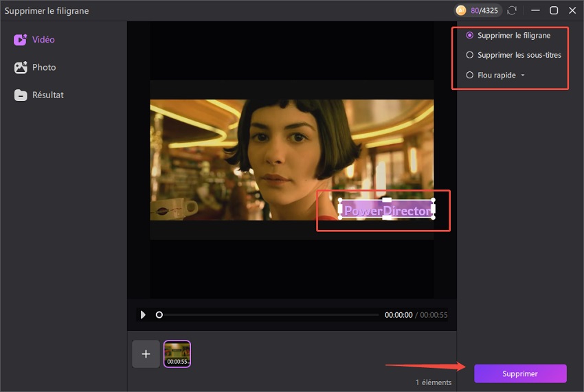Select the Flou rapide radio option

coord(470,75)
